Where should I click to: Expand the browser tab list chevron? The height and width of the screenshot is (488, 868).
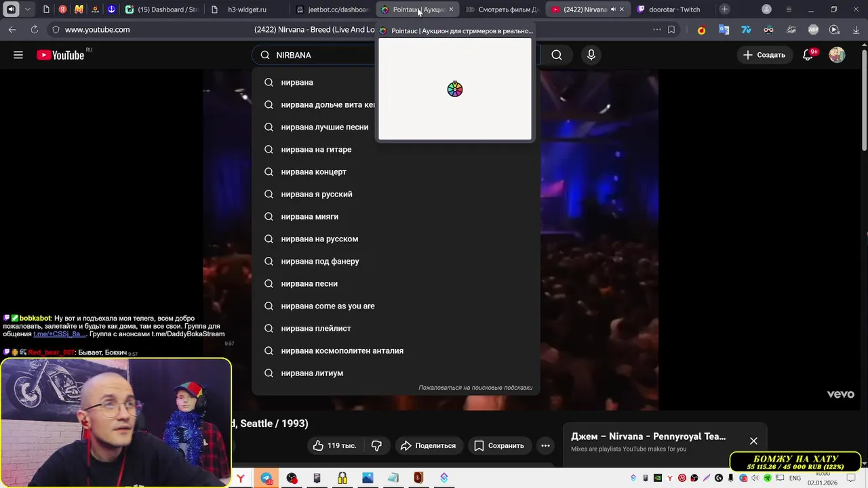tap(27, 9)
